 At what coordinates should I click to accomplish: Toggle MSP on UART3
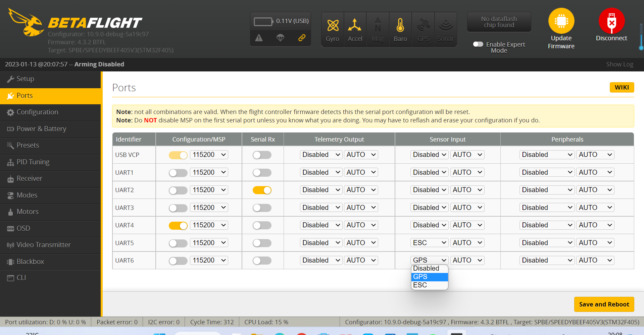[178, 208]
